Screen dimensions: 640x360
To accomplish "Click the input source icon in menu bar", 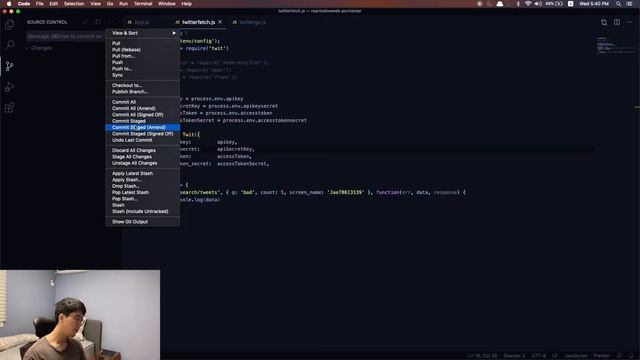I will pyautogui.click(x=571, y=4).
